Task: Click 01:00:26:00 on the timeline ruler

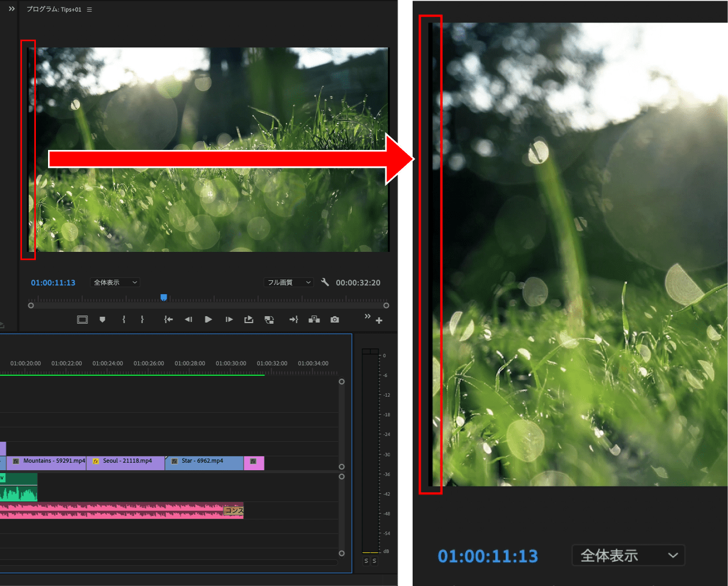Action: [x=149, y=364]
